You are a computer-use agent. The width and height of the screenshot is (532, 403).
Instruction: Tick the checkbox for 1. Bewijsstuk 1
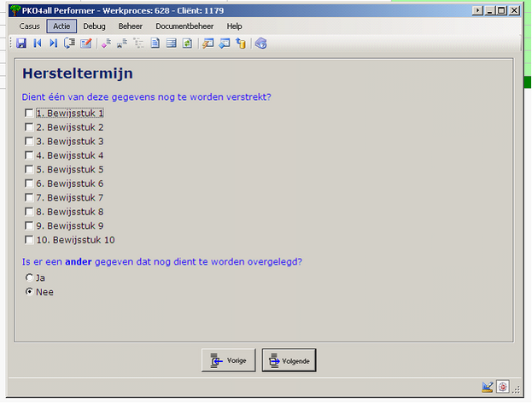29,113
